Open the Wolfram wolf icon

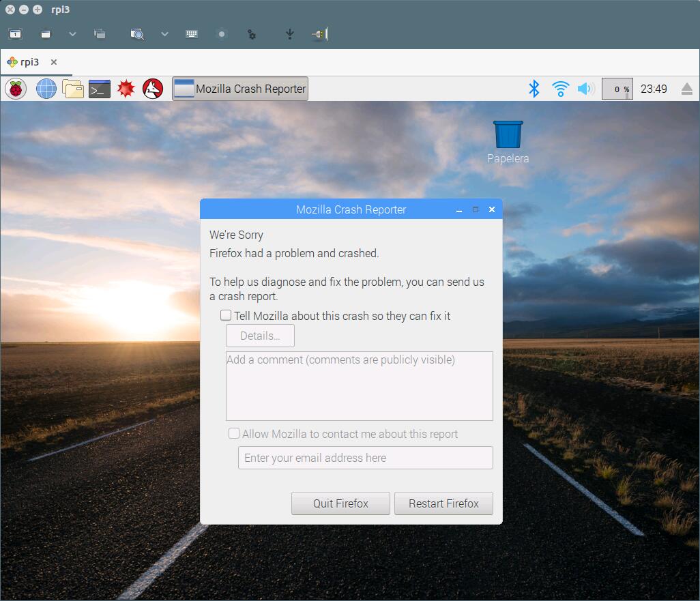[153, 89]
